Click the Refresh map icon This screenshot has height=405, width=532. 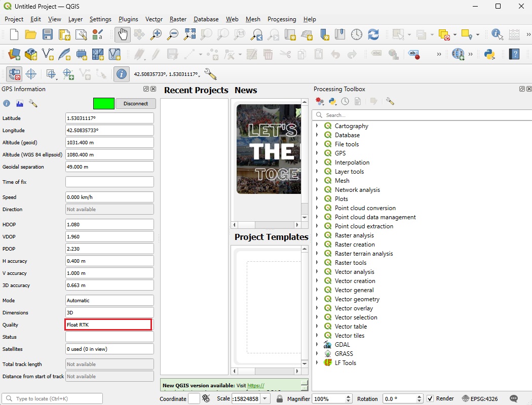(373, 34)
